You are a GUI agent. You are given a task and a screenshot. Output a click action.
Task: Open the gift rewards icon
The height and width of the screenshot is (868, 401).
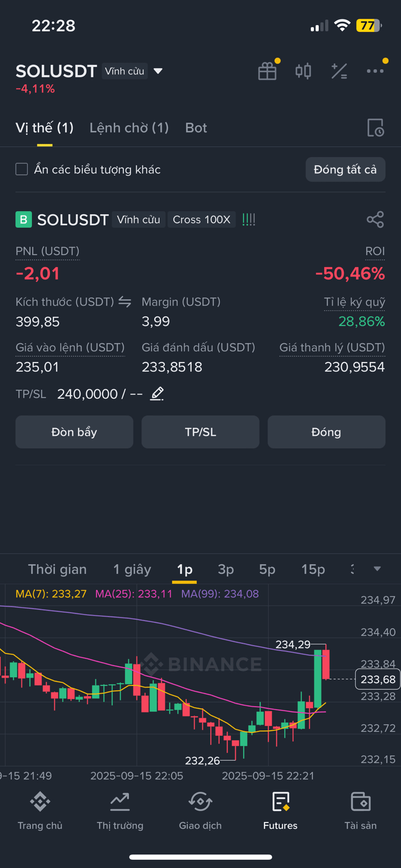(x=267, y=71)
